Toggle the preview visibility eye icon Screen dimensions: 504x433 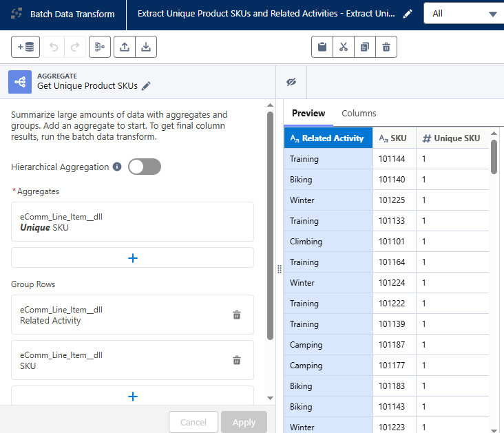291,82
